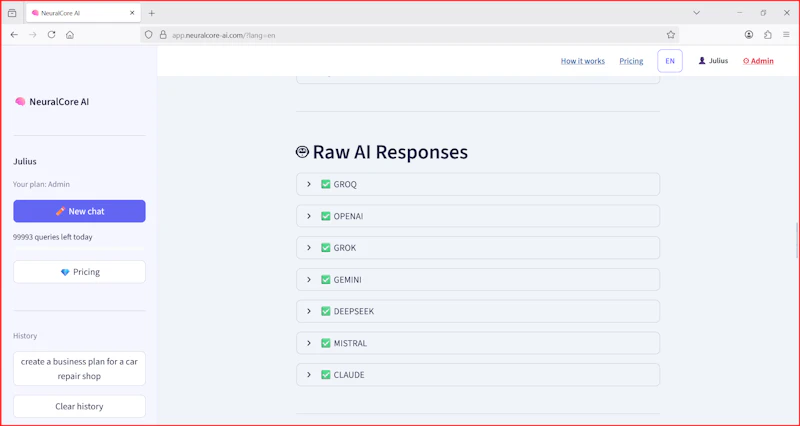The image size is (800, 426).
Task: Open the Admin link in the header
Action: point(758,61)
